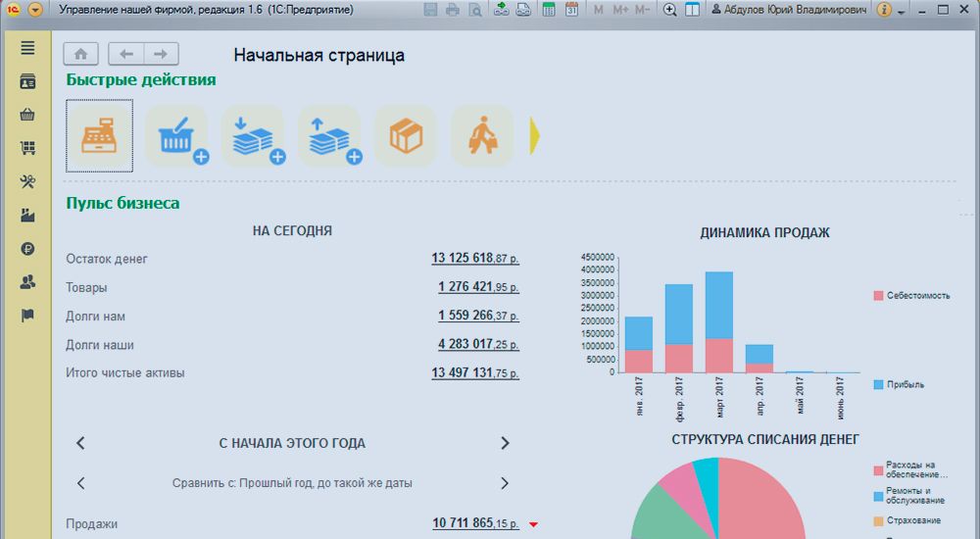The height and width of the screenshot is (539, 980).
Task: Go back with the left arrow button
Action: click(126, 55)
